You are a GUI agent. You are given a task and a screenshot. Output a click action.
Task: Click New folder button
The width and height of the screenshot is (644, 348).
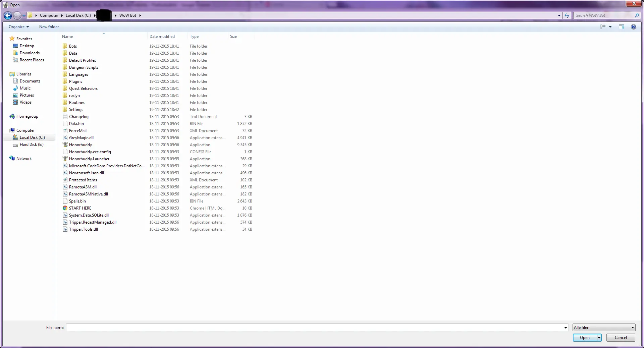[49, 27]
